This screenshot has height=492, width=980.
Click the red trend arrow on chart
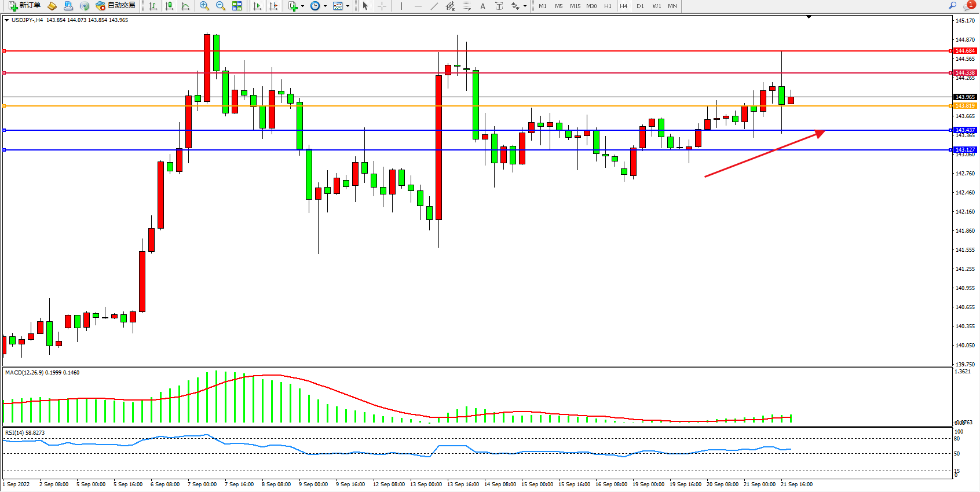pos(765,154)
